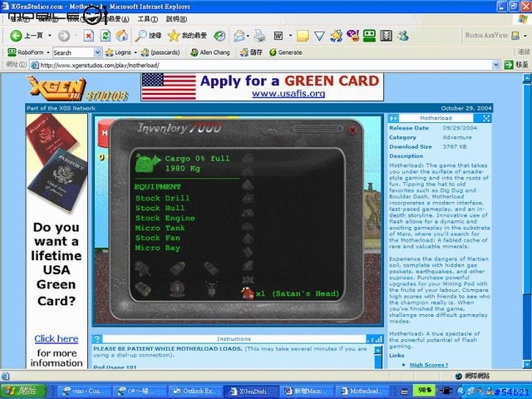Follow the www.usafis.org banner link
This screenshot has width=532, height=399.
(288, 93)
